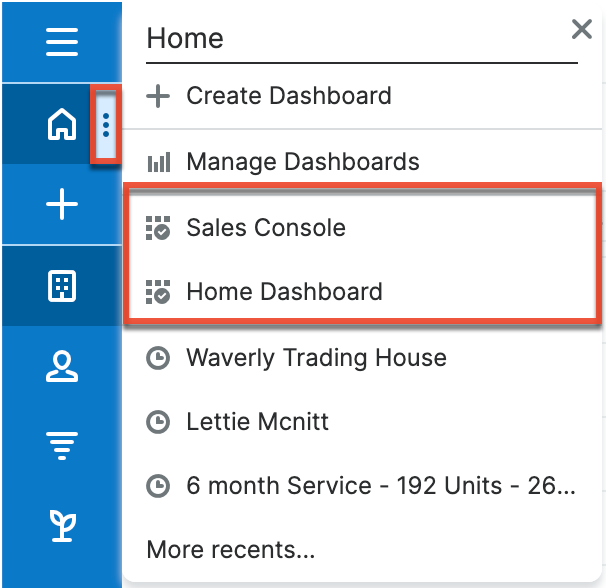Open the Home Dashboard entry
This screenshot has height=588, width=606.
[284, 292]
